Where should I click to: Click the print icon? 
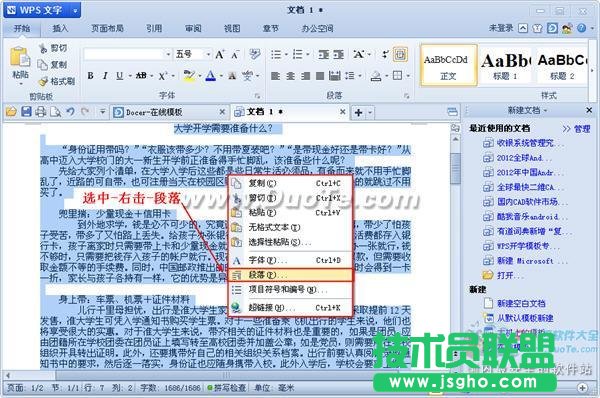point(41,112)
